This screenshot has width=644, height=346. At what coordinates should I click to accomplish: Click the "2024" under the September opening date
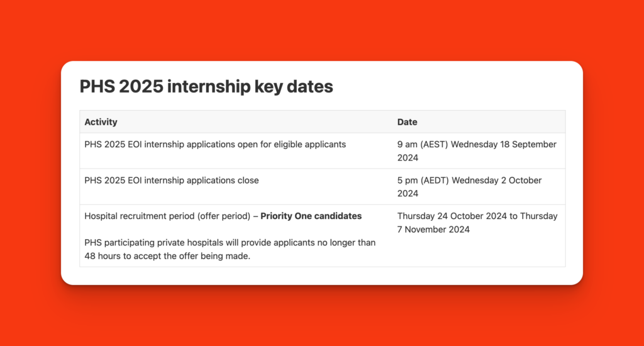(408, 157)
